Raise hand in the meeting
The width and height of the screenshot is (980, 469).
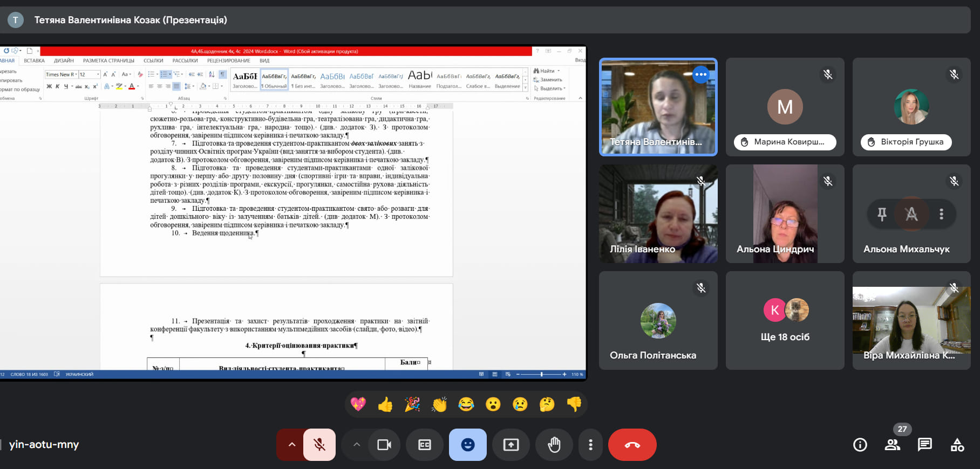(x=554, y=445)
